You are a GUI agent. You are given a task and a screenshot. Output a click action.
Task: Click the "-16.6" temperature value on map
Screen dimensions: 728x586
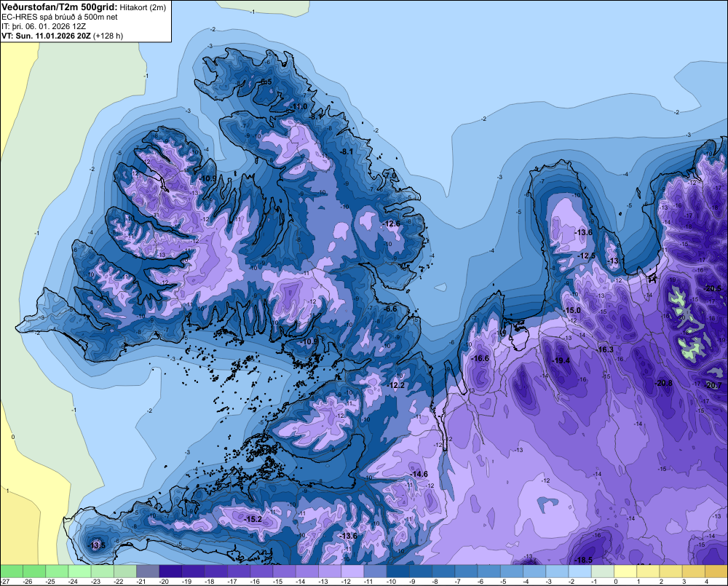click(480, 358)
